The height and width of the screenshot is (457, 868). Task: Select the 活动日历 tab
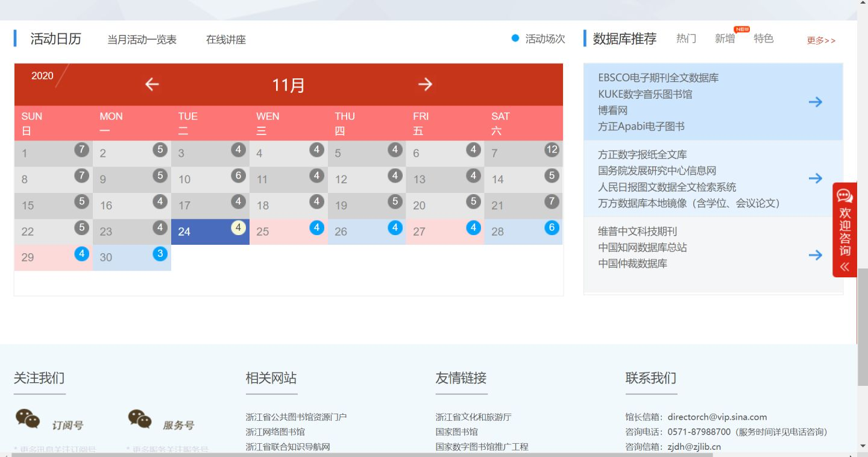point(56,39)
